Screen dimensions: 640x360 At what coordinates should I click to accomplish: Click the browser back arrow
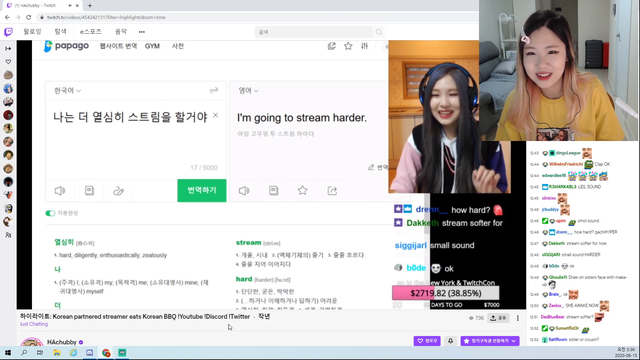pos(7,17)
